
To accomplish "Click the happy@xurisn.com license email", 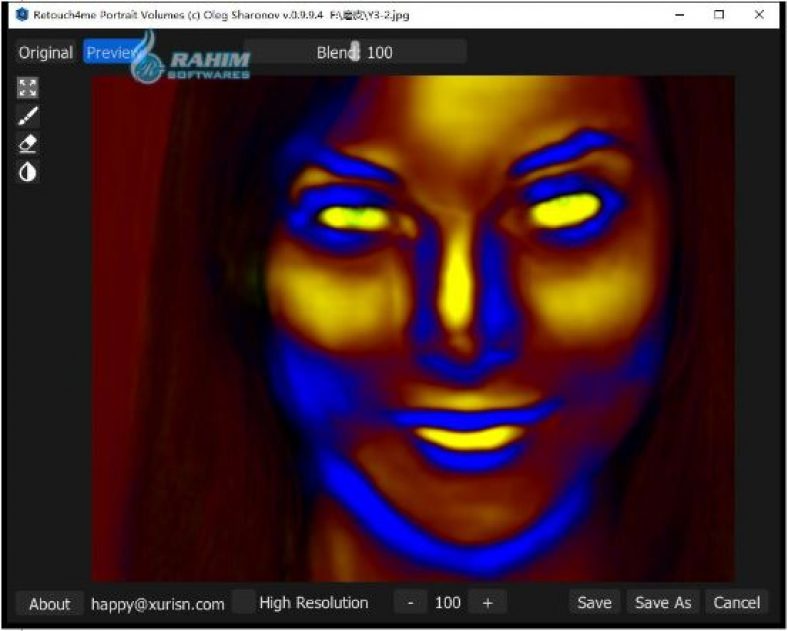I will pos(157,603).
